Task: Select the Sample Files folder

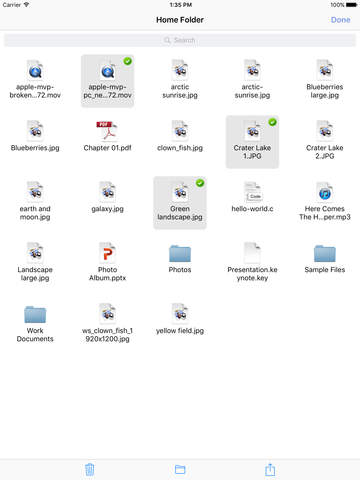Action: (x=325, y=254)
